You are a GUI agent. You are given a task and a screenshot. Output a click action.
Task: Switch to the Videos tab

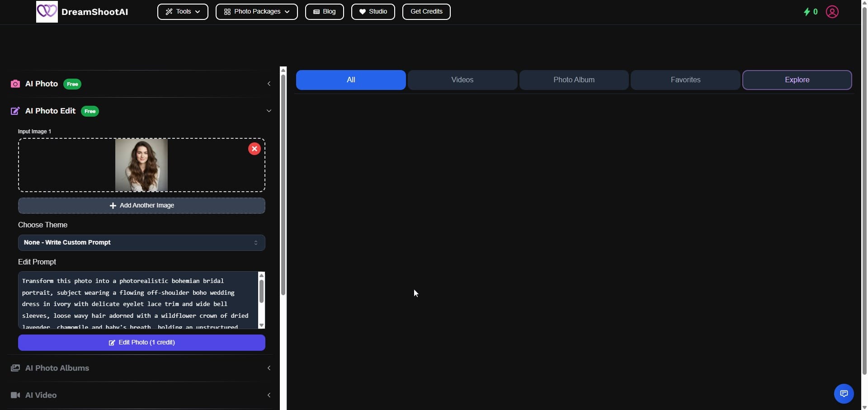pyautogui.click(x=462, y=80)
